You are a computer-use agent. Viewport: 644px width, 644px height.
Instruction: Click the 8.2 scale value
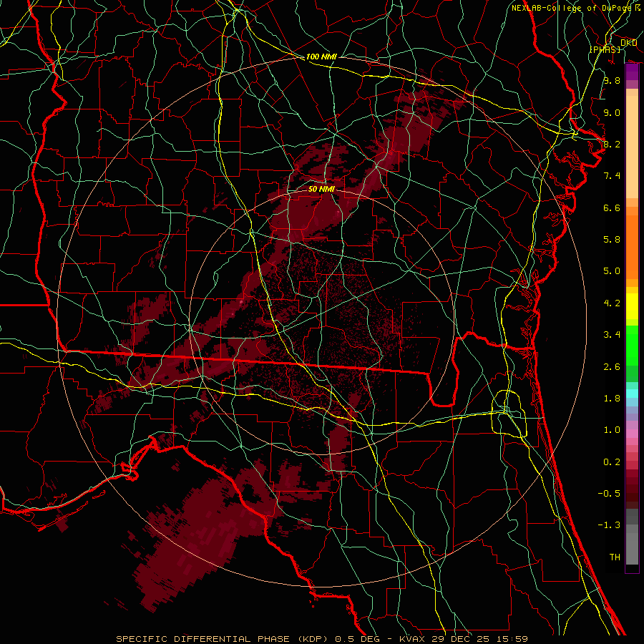coord(612,144)
